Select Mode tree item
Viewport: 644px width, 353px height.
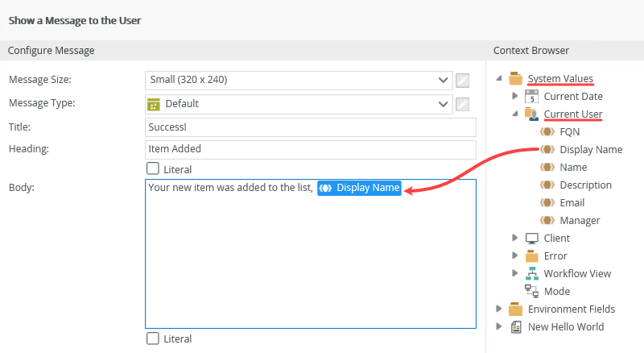[x=556, y=291]
